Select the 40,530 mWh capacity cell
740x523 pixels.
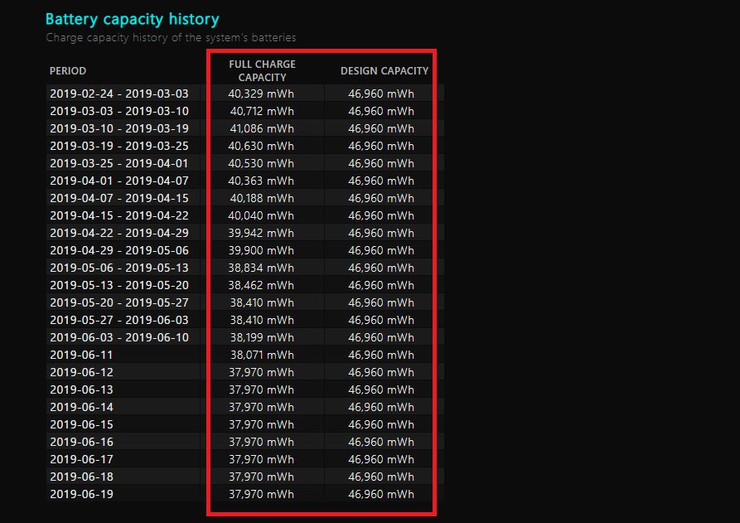[261, 163]
